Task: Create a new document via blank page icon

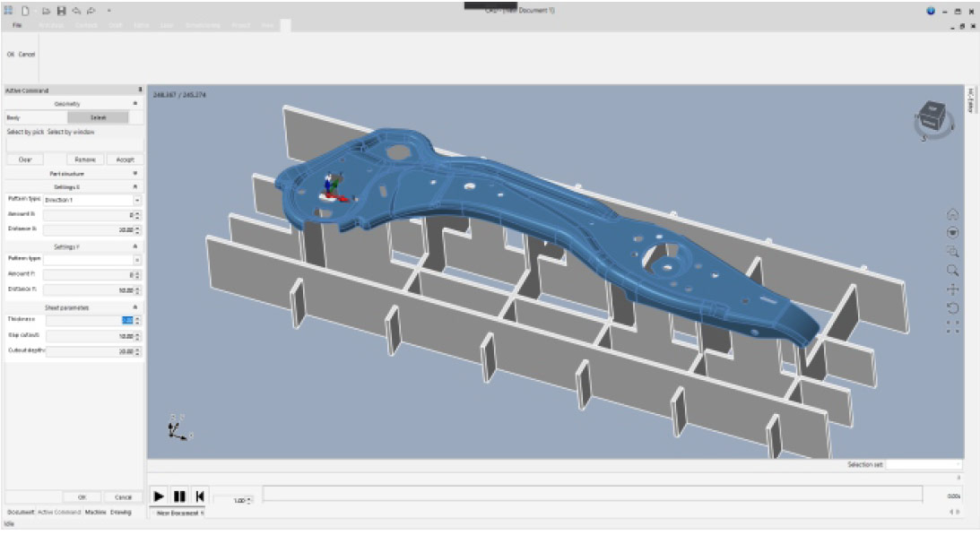Action: 24,10
